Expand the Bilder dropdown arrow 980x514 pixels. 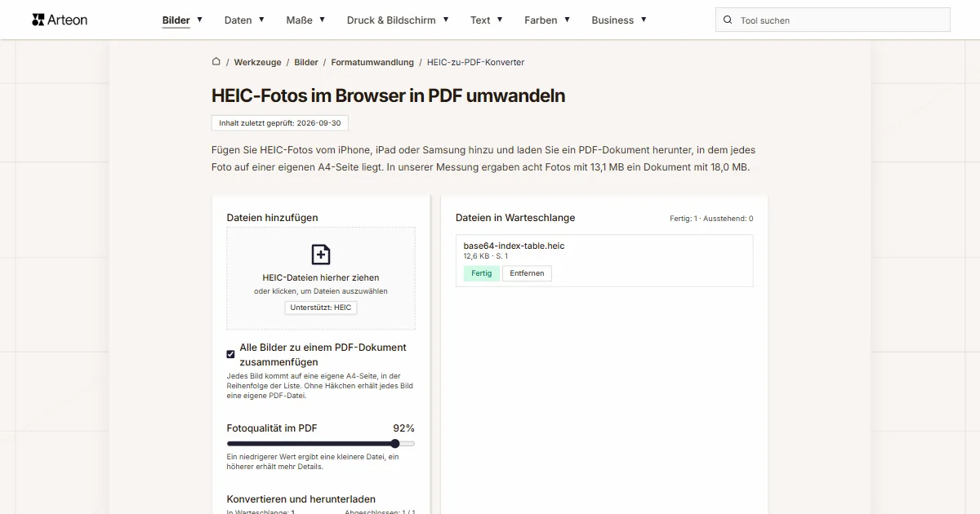[199, 20]
